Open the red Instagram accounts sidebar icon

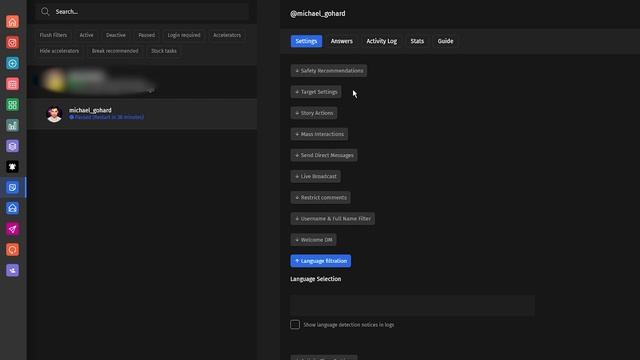[12, 42]
